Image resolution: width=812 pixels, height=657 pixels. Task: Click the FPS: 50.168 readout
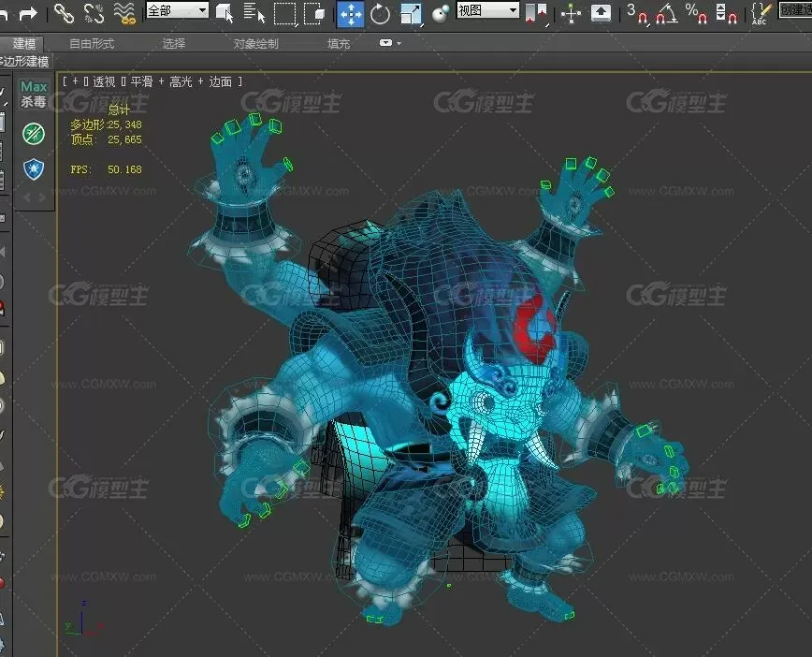pos(106,169)
